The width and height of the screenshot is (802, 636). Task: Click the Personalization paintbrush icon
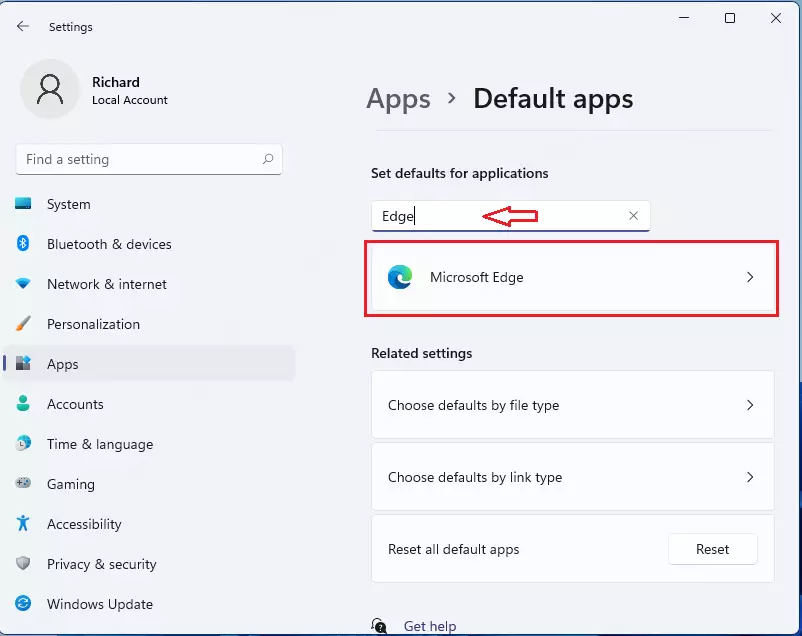pyautogui.click(x=23, y=323)
